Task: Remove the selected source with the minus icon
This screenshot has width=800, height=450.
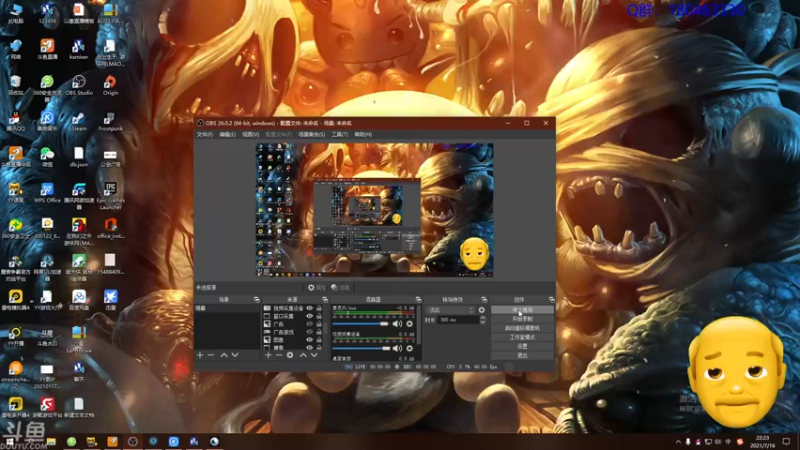Action: click(x=279, y=355)
